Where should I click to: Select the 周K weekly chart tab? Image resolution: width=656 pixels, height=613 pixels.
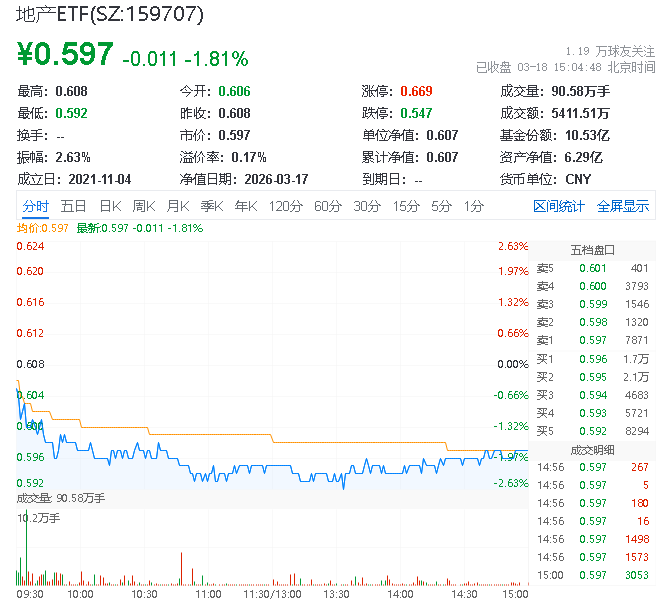(x=144, y=206)
